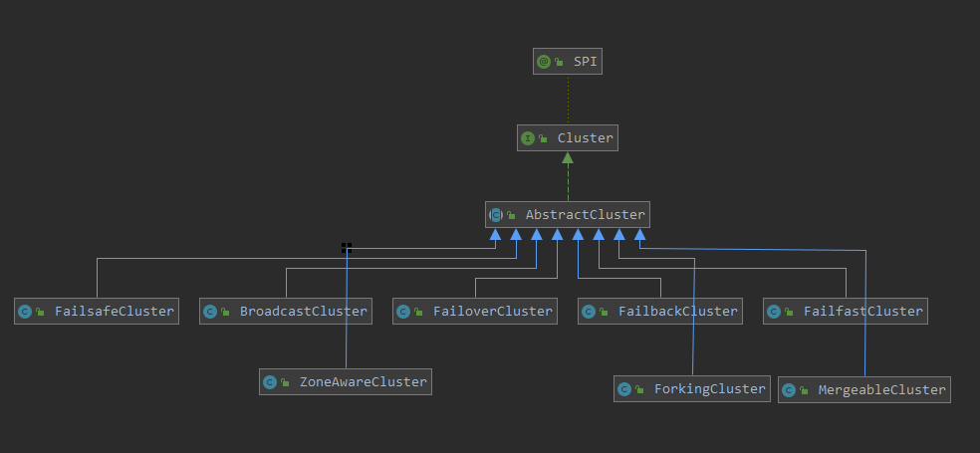This screenshot has width=980, height=453.
Task: Select the BroadcastCluster class name
Action: click(x=303, y=312)
